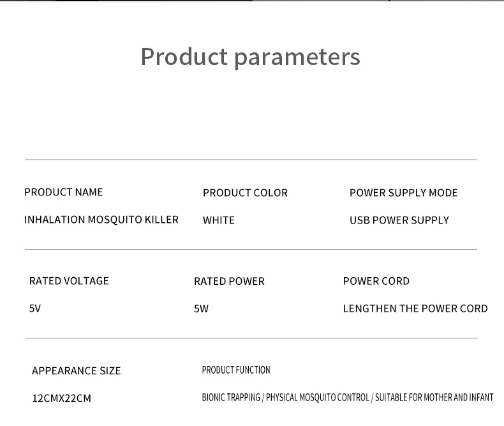504x426 pixels.
Task: Select the PRODUCT COLOR label
Action: click(x=245, y=193)
